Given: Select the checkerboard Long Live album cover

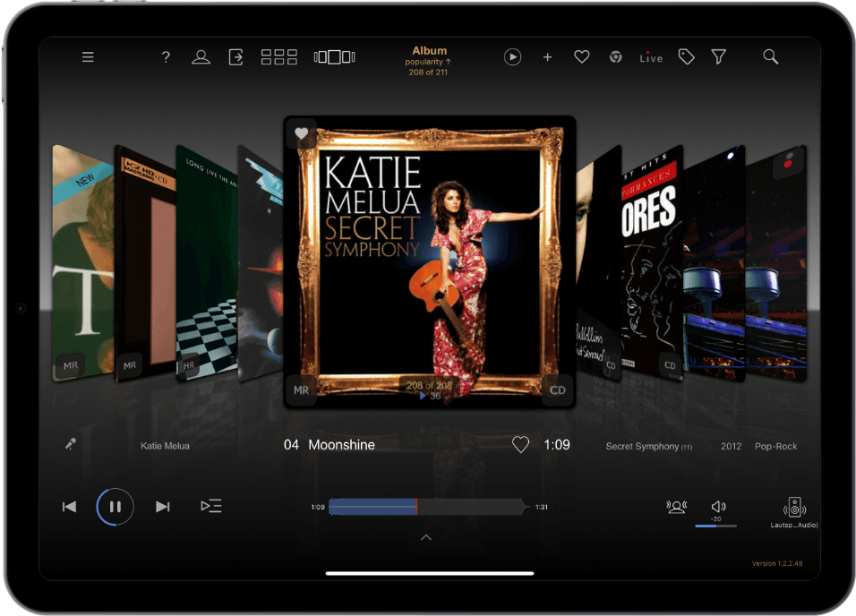Looking at the screenshot, I should tap(207, 262).
